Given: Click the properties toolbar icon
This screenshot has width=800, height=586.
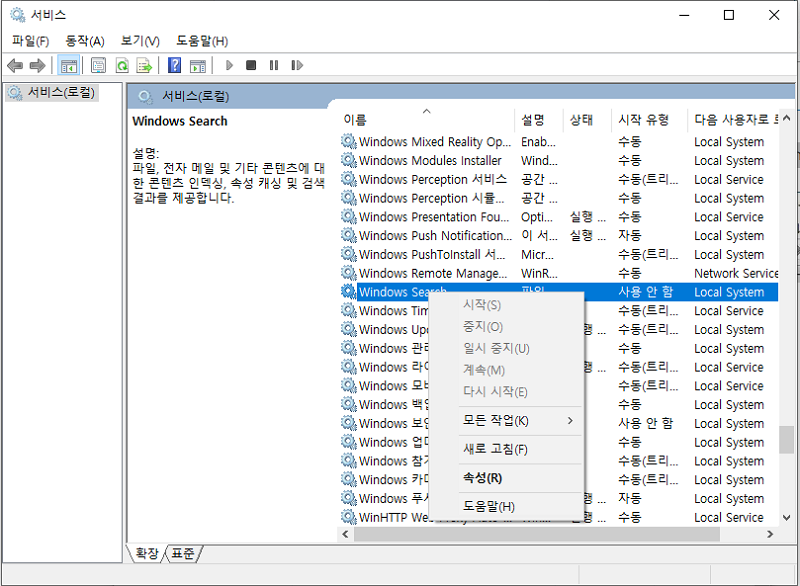Looking at the screenshot, I should pos(98,66).
